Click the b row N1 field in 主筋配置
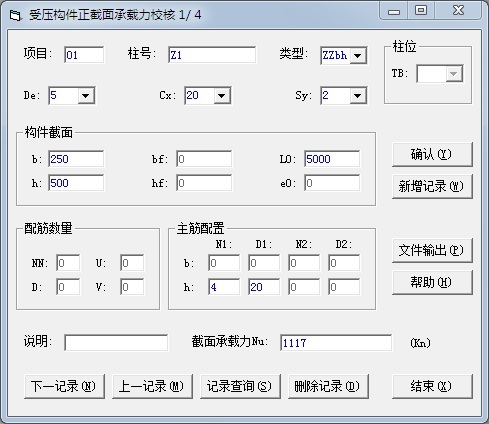Screen dimensions: 489x424 click(x=224, y=263)
